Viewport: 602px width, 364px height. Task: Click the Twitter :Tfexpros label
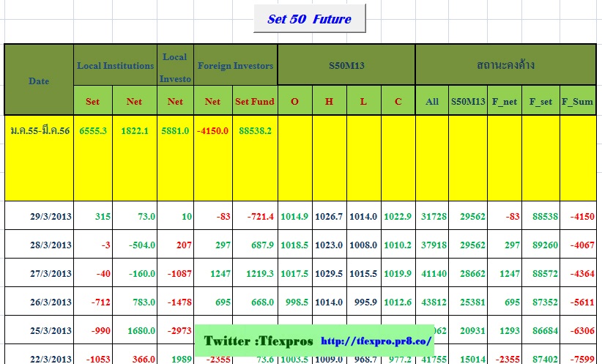(x=258, y=342)
